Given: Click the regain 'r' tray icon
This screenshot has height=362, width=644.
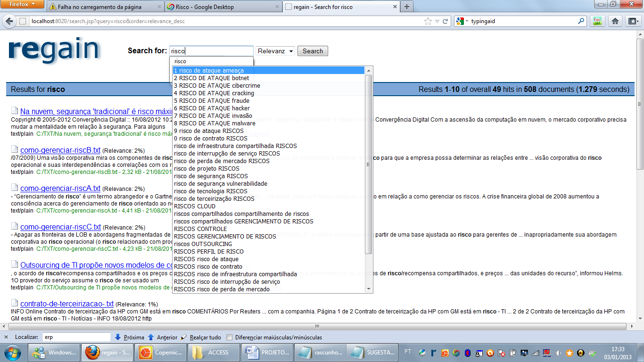Looking at the screenshot, I should [x=434, y=353].
